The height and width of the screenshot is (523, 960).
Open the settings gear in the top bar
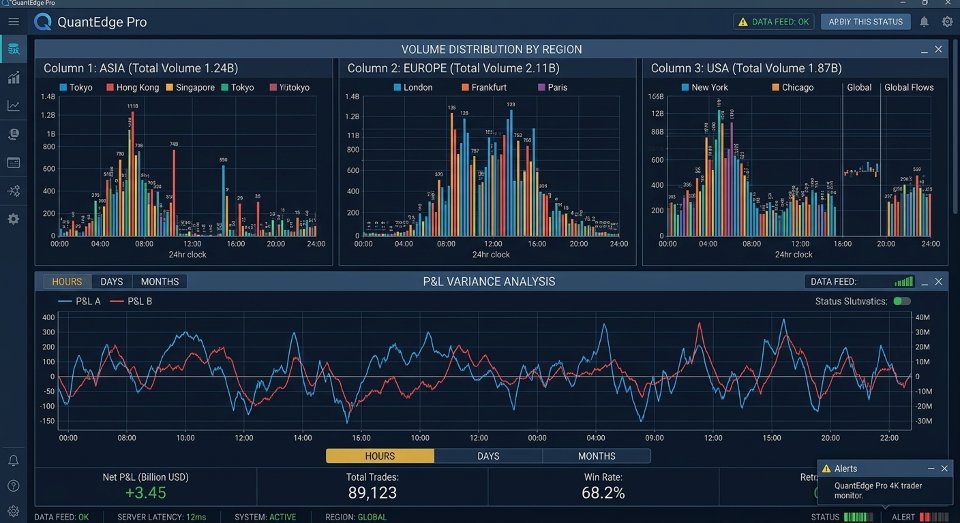coord(947,21)
